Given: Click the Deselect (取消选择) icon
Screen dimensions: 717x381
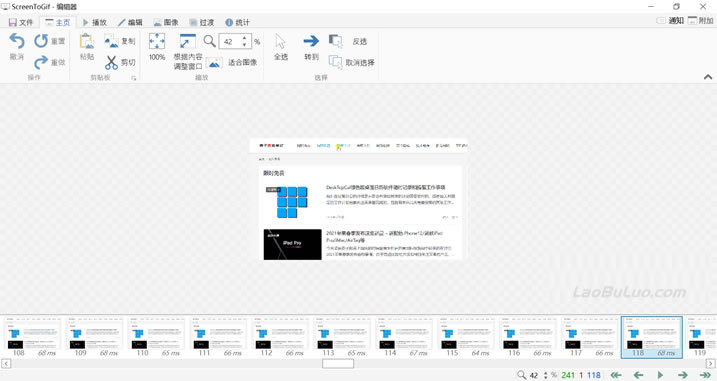Looking at the screenshot, I should tap(336, 62).
